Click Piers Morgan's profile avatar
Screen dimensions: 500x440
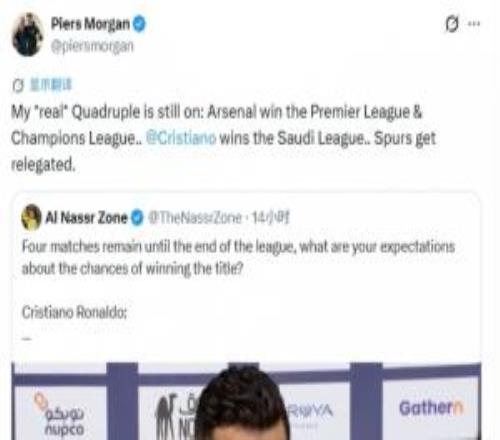pos(28,35)
